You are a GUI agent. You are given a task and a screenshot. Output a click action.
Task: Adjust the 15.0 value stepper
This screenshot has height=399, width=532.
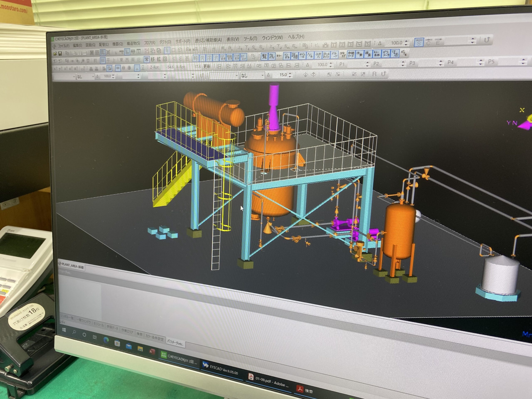(x=289, y=75)
